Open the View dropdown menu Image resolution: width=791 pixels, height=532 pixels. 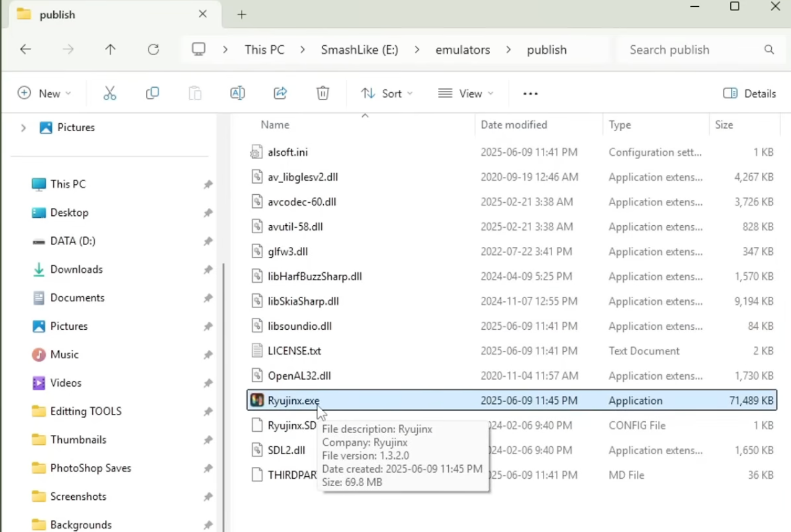click(465, 93)
